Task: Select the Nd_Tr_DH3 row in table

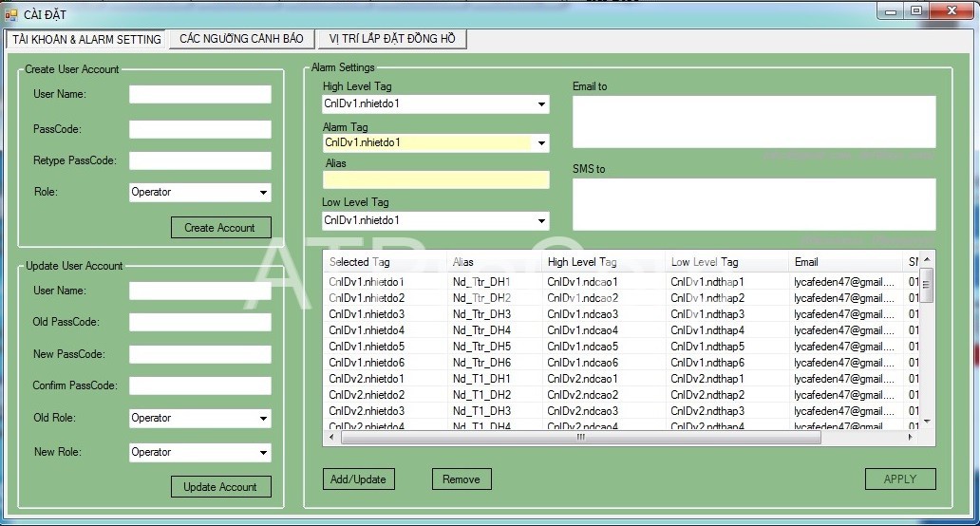Action: (x=481, y=314)
